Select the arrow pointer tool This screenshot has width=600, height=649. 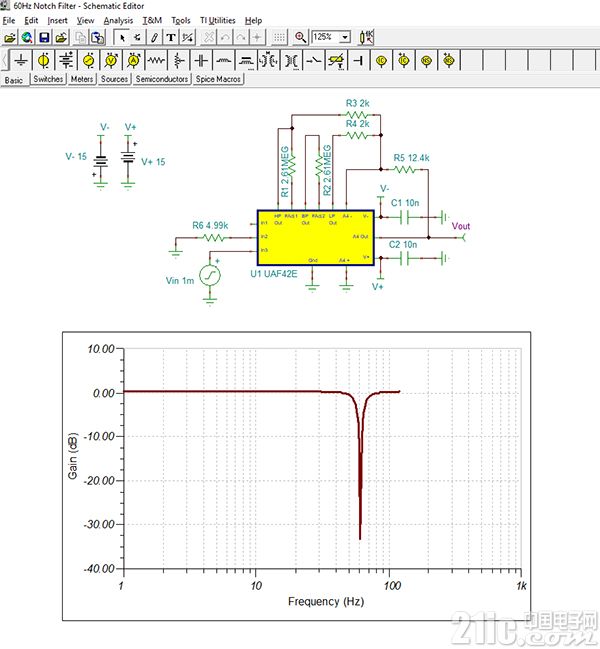click(x=122, y=38)
